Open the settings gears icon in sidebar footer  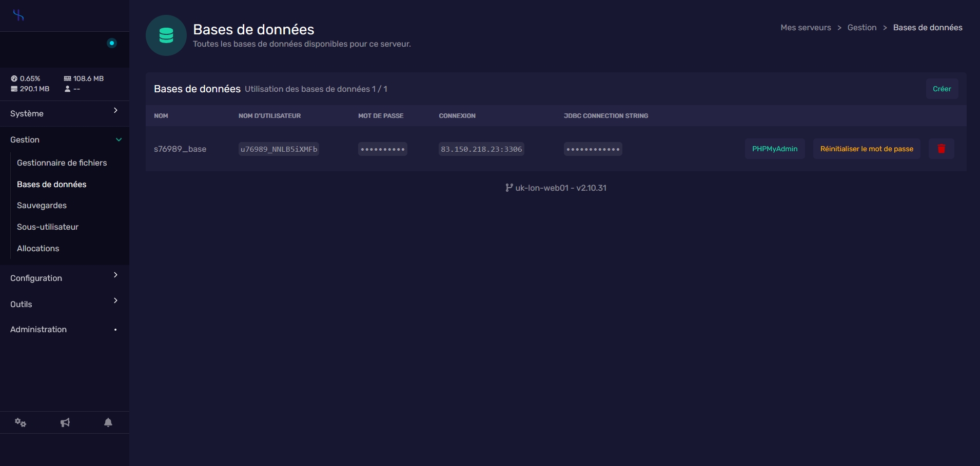tap(21, 422)
